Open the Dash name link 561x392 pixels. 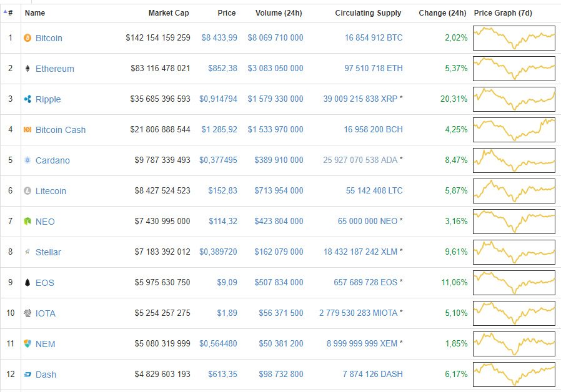[x=46, y=375]
